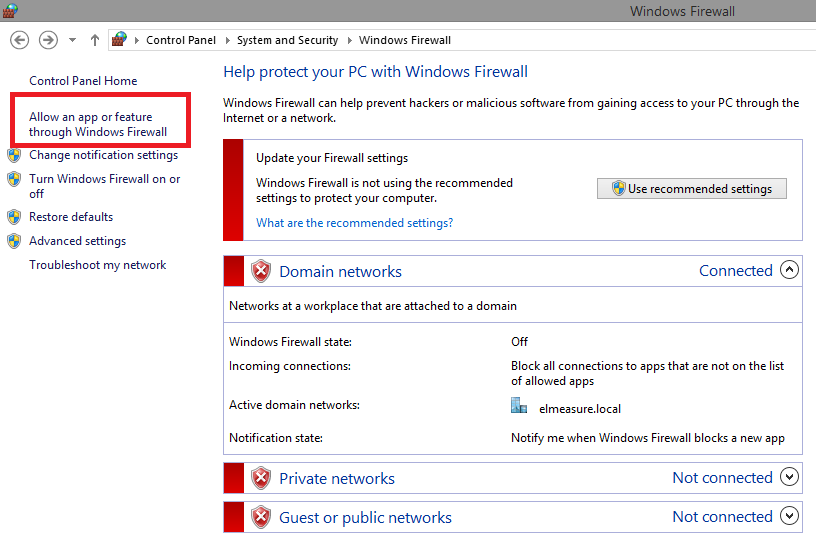Expand chevron before Windows Firewall breadcrumb
This screenshot has width=816, height=544.
click(x=349, y=40)
